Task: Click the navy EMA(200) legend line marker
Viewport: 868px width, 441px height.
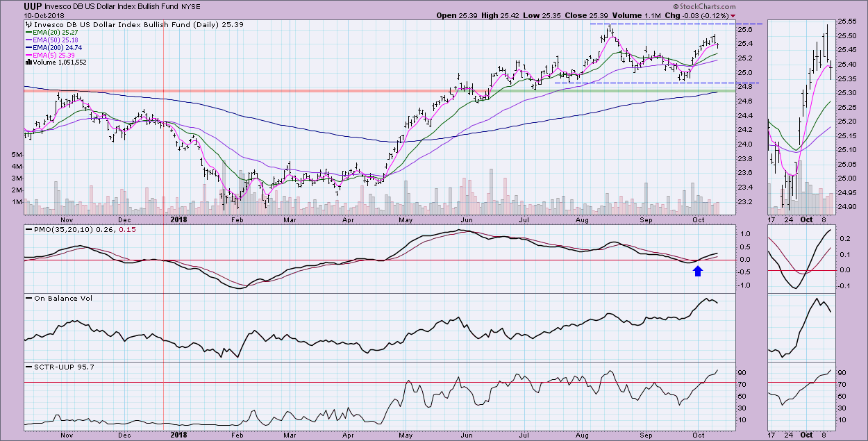Action: click(x=28, y=47)
